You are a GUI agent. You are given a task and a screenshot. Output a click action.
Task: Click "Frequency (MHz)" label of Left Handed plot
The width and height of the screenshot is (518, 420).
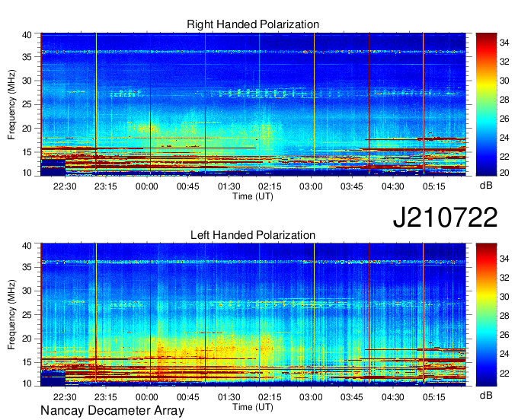click(11, 315)
